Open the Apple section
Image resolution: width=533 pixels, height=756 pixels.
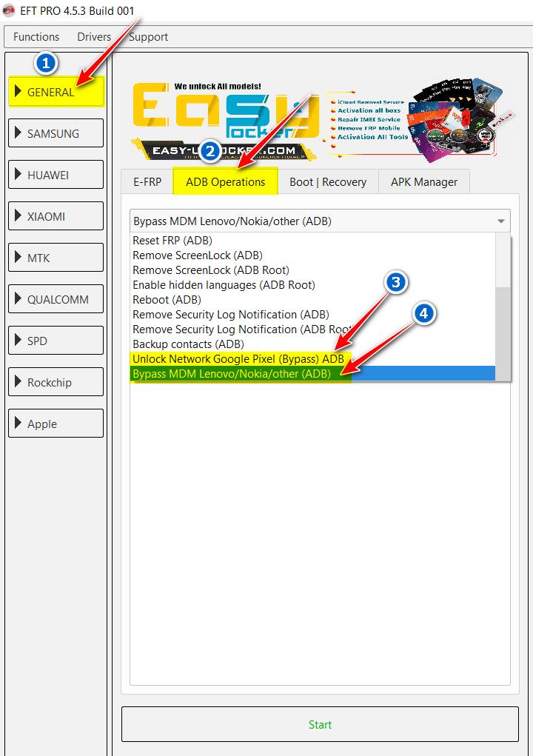pyautogui.click(x=56, y=424)
